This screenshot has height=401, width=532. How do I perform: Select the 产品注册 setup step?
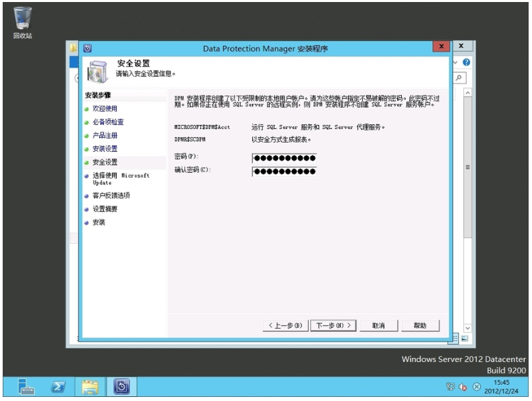[x=105, y=135]
